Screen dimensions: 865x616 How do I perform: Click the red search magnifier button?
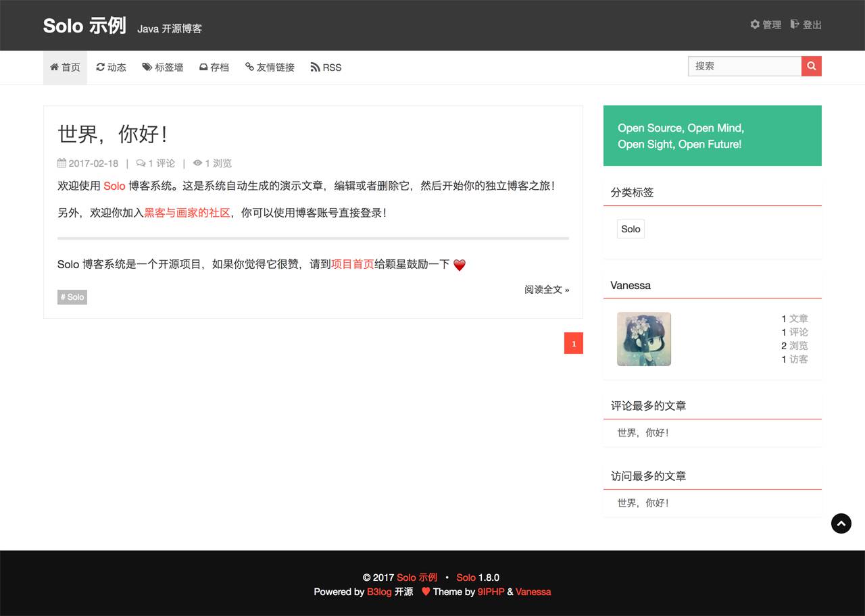point(811,66)
